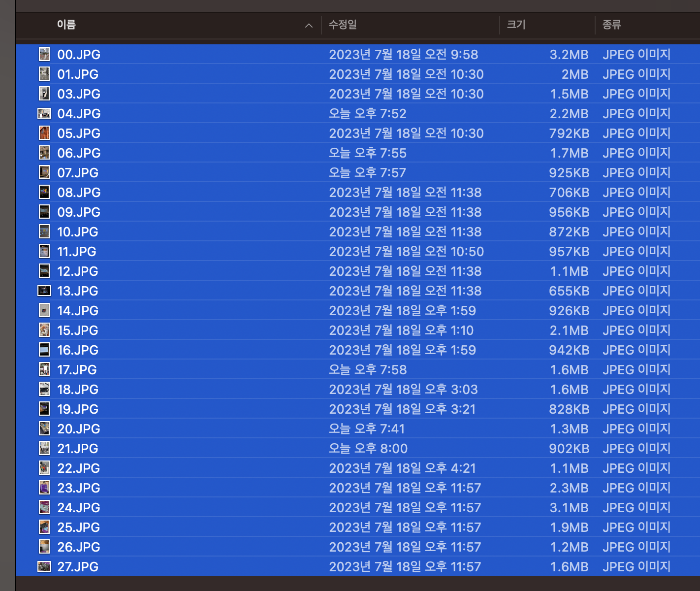Click the 655KB size value
This screenshot has height=591, width=700.
[569, 291]
